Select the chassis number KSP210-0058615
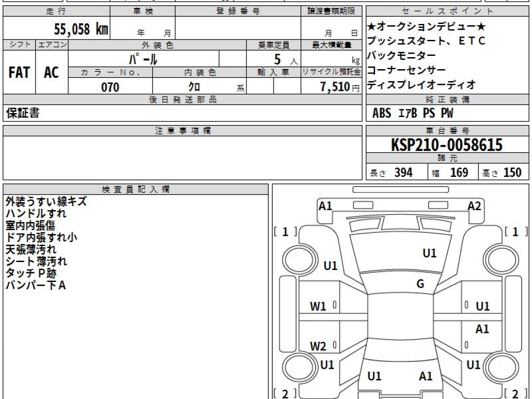This screenshot has width=532, height=399. 447,145
